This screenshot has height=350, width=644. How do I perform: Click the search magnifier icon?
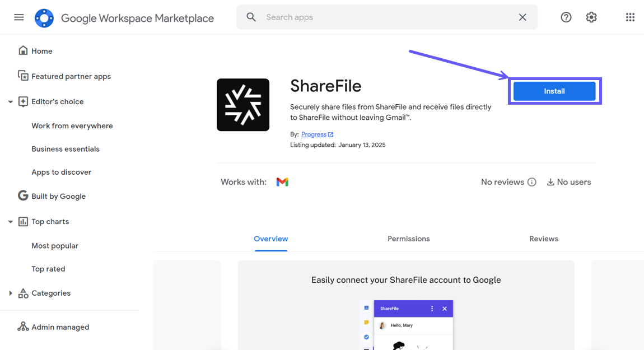click(251, 17)
